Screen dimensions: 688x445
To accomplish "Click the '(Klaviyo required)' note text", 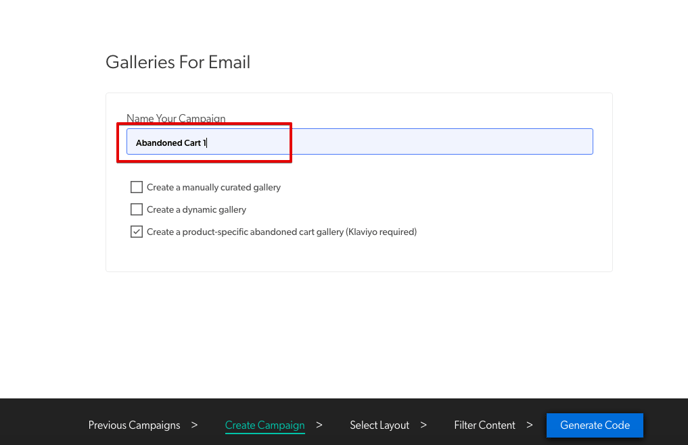I will (x=381, y=232).
